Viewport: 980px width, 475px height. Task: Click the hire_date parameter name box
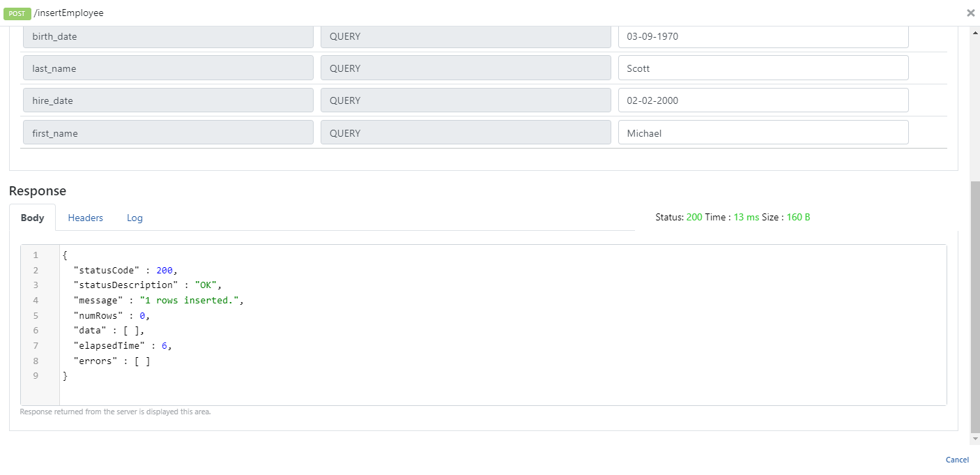168,100
